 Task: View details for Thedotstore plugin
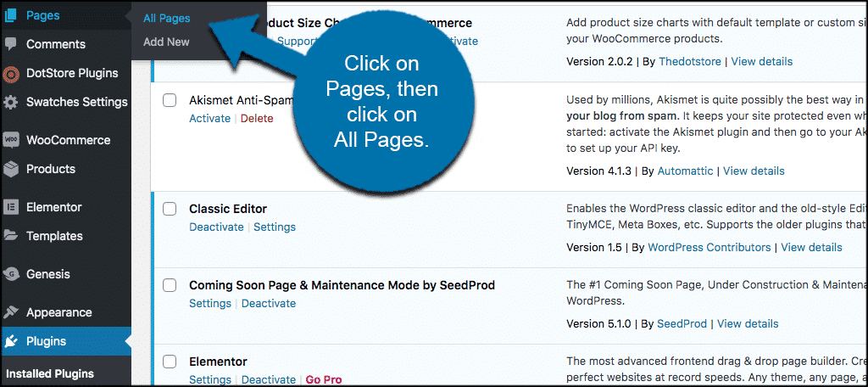tap(762, 62)
